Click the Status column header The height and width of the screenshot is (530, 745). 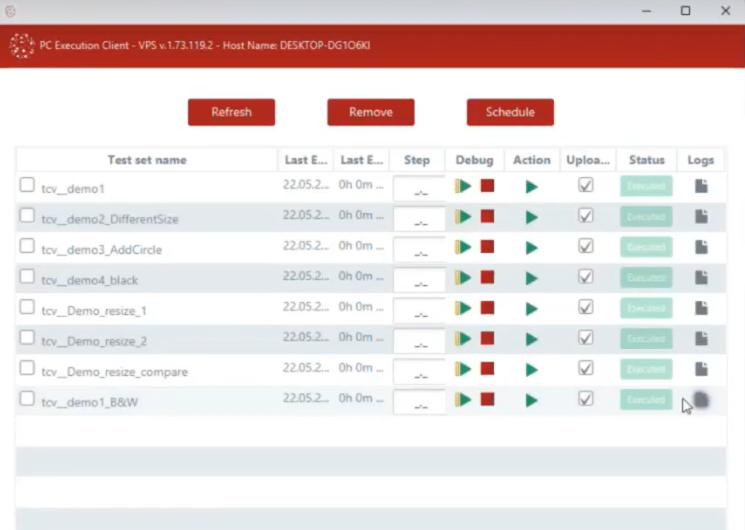[646, 160]
